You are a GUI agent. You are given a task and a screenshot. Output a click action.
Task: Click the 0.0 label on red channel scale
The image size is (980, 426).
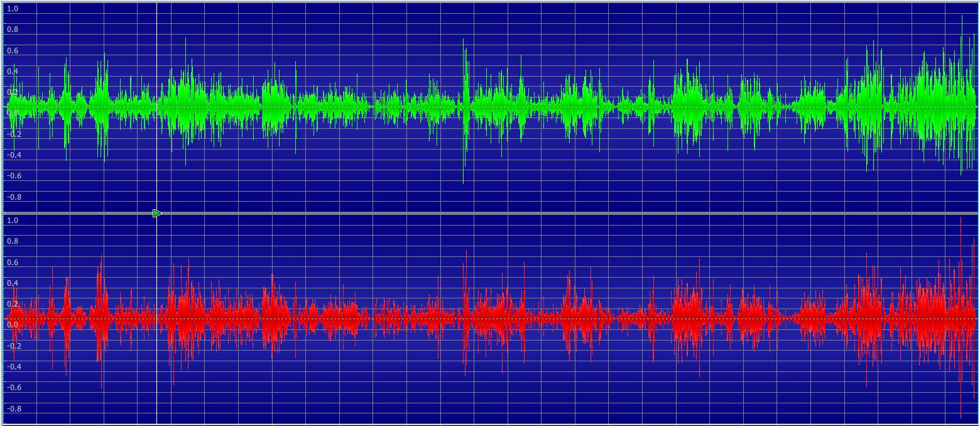(12, 325)
